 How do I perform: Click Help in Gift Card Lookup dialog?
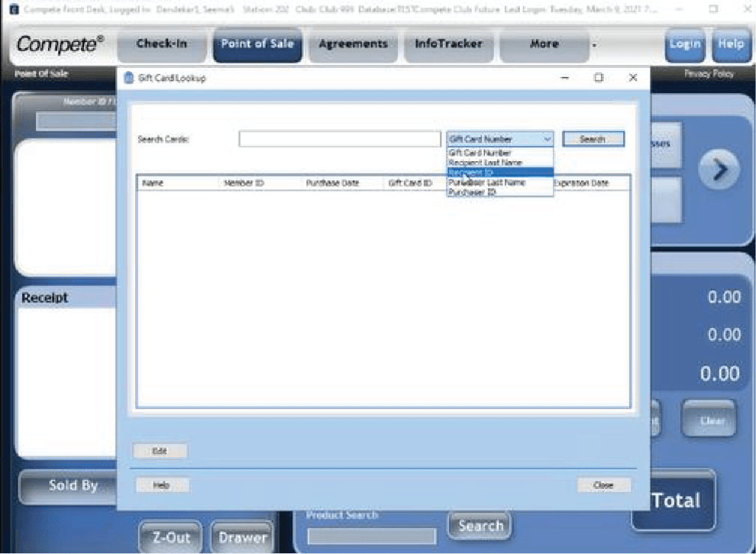click(162, 485)
